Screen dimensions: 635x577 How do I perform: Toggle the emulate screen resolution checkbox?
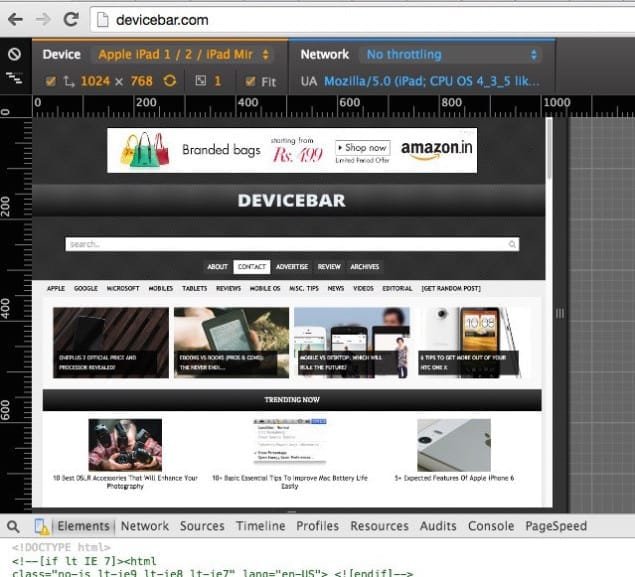click(x=51, y=81)
